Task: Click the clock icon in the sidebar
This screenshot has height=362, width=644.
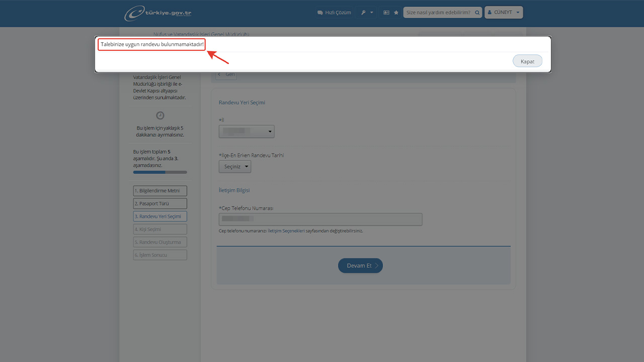Action: (x=160, y=116)
